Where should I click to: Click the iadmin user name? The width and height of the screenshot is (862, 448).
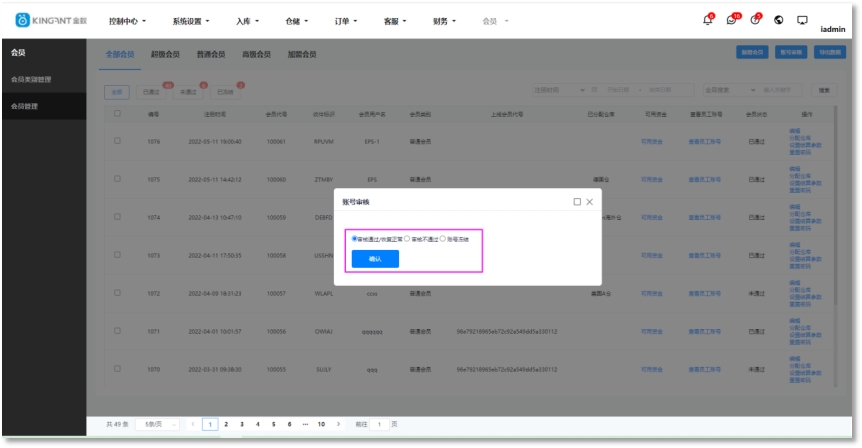coord(832,29)
